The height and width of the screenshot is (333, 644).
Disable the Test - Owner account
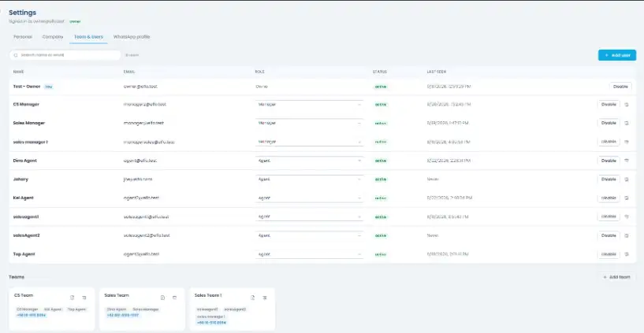[620, 87]
